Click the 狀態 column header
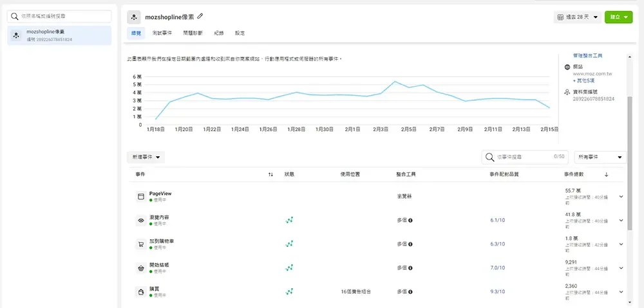This screenshot has width=644, height=308. tap(290, 174)
